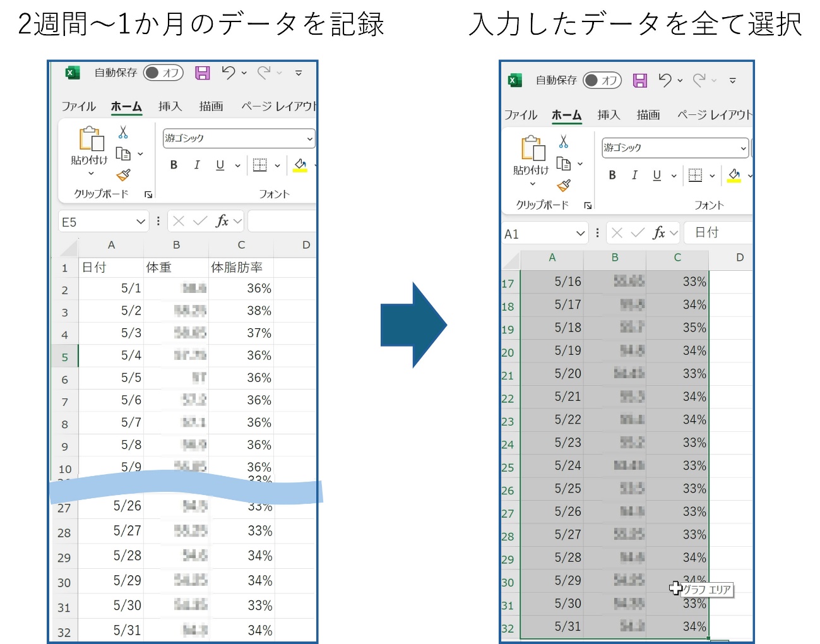Click the Copy icon in right Excel window
The image size is (820, 644).
tap(563, 164)
